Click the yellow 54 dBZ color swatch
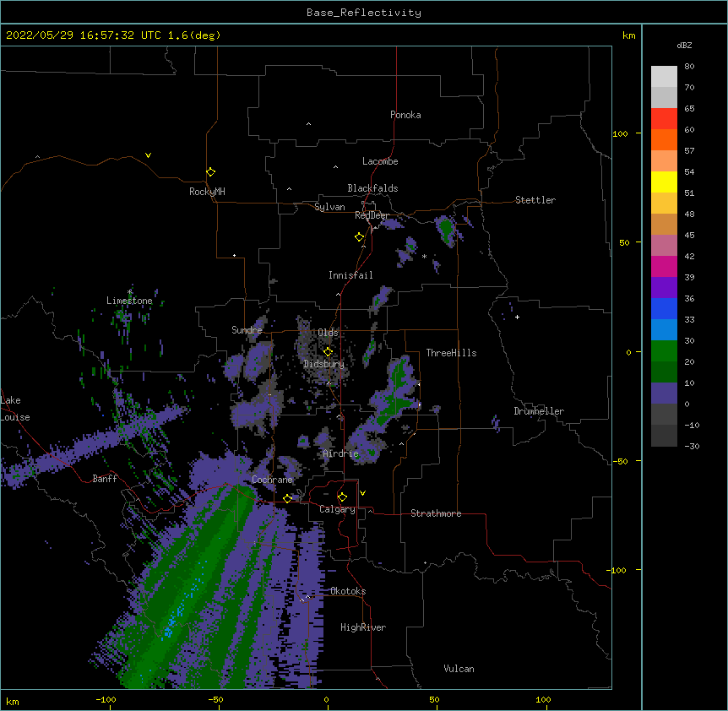This screenshot has width=728, height=711. [x=664, y=182]
